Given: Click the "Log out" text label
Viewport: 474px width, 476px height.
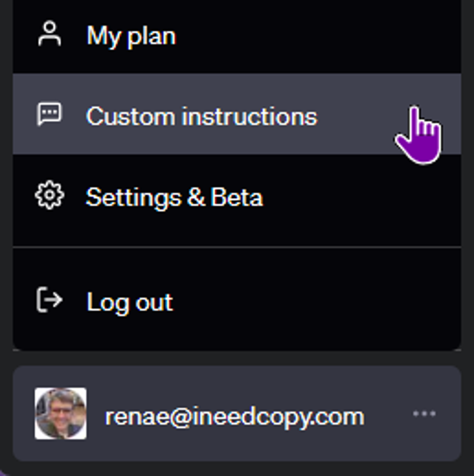Looking at the screenshot, I should 129,302.
